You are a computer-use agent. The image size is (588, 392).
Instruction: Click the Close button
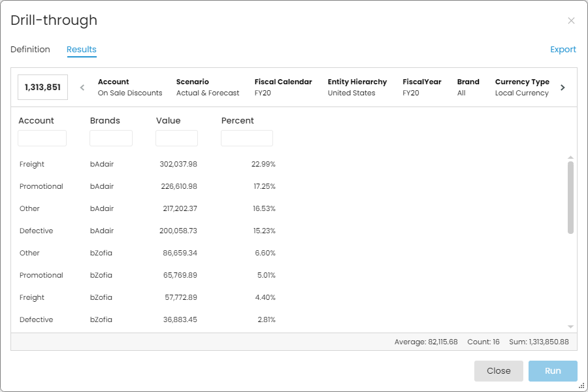(x=498, y=371)
